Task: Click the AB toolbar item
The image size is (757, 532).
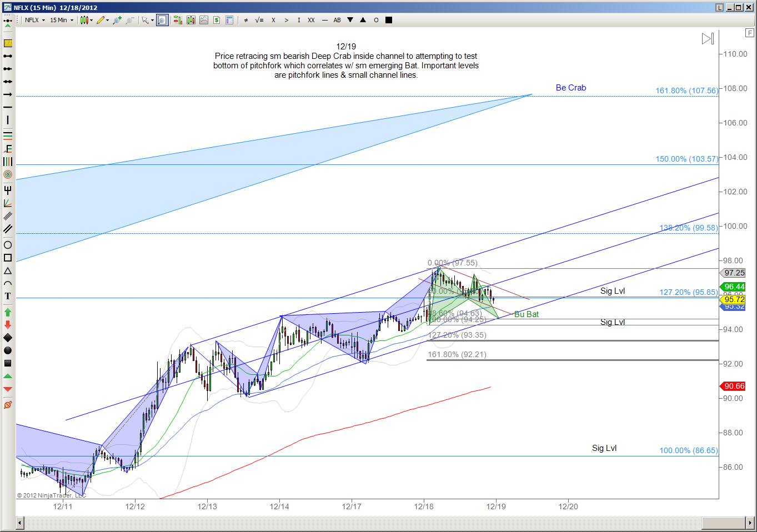Action: click(337, 20)
